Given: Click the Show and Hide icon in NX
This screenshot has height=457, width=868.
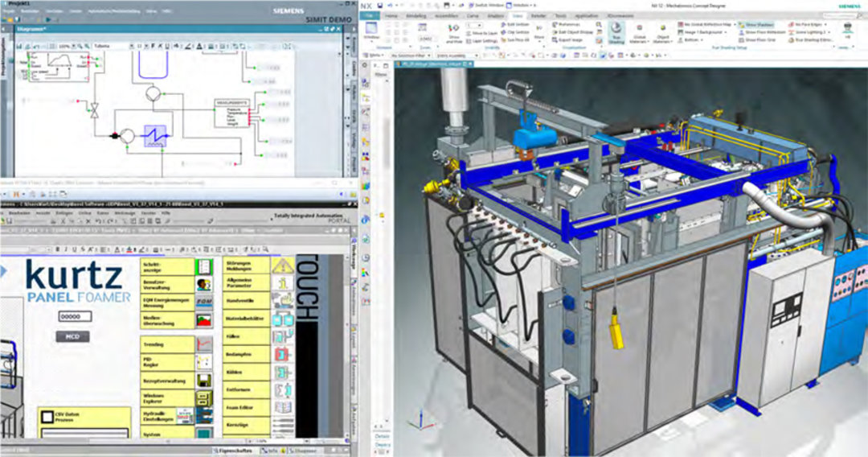Looking at the screenshot, I should click(x=454, y=34).
